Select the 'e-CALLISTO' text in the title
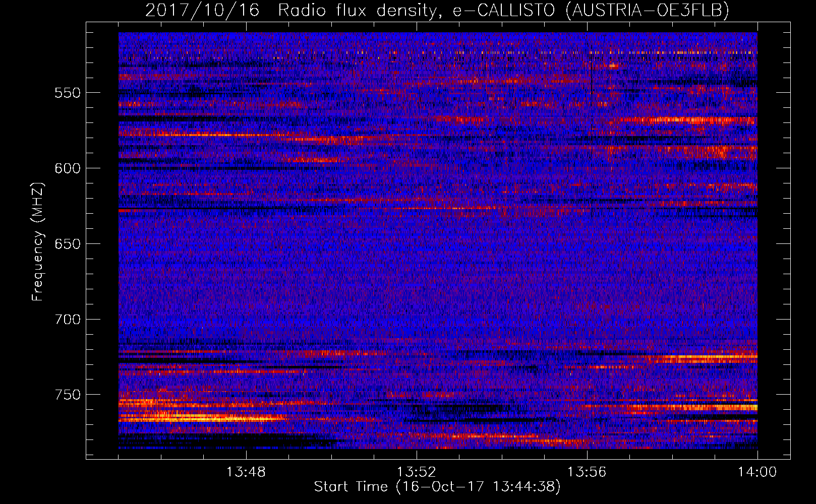This screenshot has width=816, height=504. [504, 10]
